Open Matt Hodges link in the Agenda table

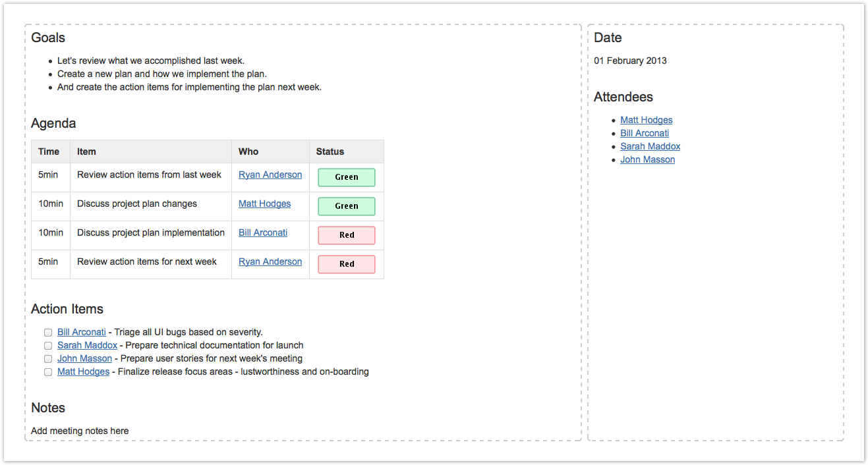click(264, 204)
